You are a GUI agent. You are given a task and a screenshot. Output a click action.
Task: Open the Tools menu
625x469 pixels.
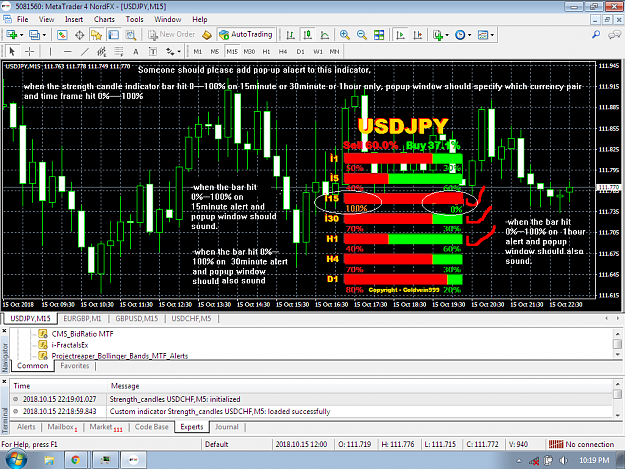134,19
